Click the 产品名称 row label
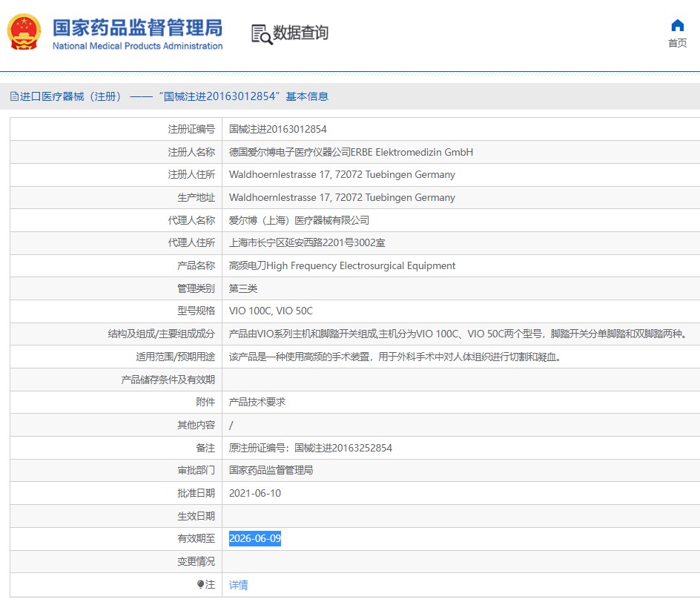The height and width of the screenshot is (602, 700). click(x=196, y=266)
